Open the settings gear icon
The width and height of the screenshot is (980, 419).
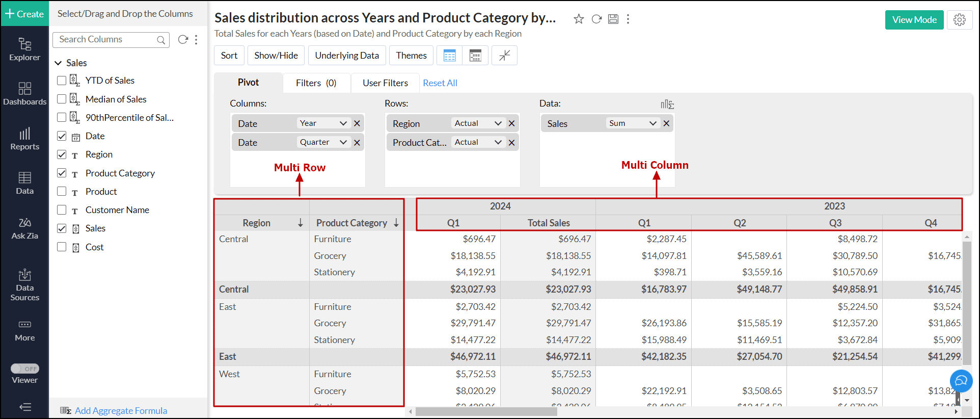tap(960, 20)
